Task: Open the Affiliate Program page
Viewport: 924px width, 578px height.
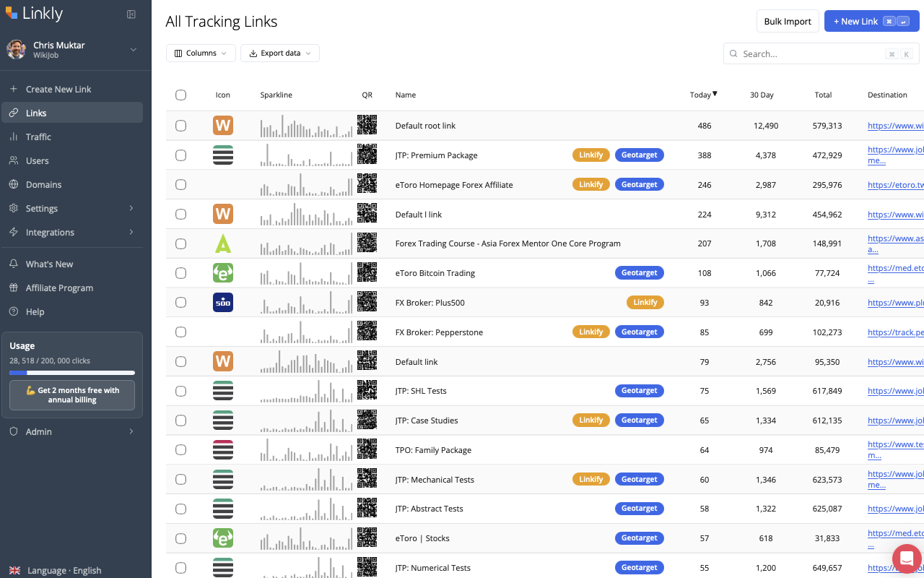Action: pos(72,288)
